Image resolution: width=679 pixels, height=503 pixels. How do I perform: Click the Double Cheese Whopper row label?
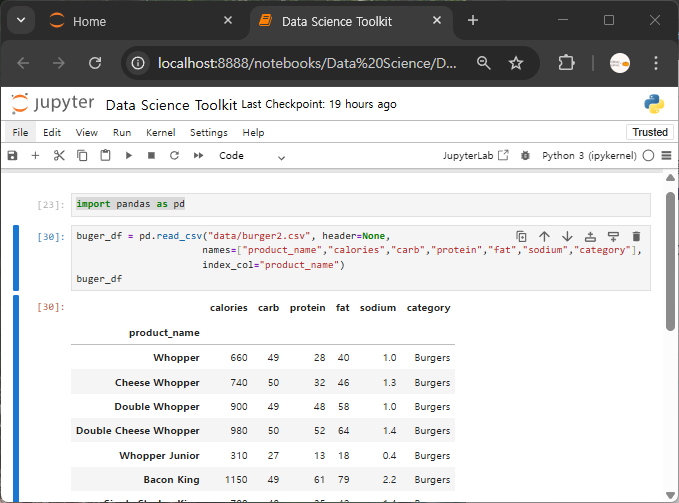tap(138, 431)
